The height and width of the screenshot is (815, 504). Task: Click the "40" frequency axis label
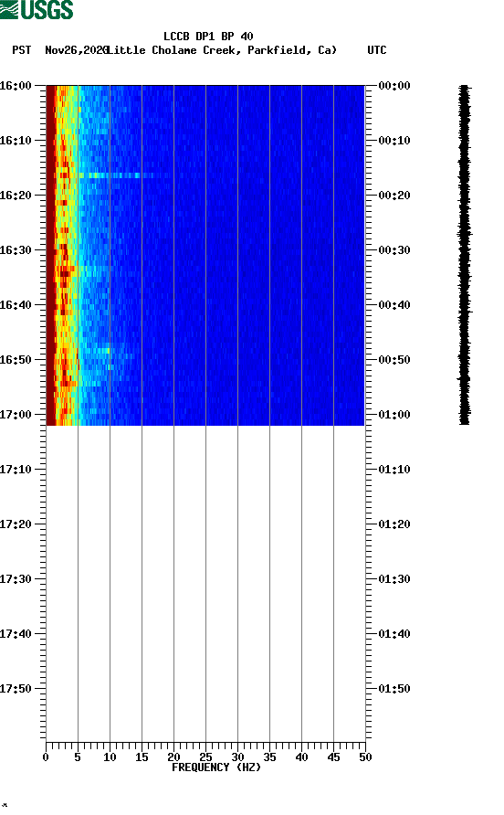[x=301, y=757]
